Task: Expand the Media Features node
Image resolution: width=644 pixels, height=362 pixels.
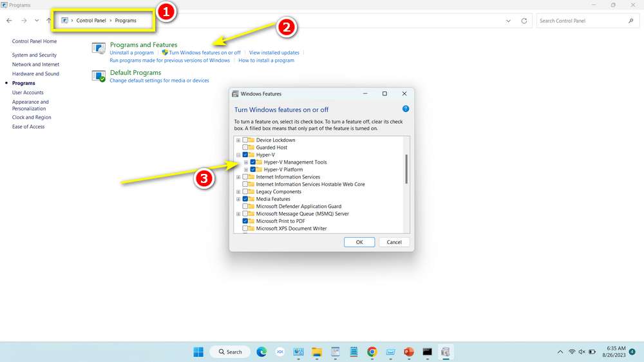Action: (x=238, y=199)
